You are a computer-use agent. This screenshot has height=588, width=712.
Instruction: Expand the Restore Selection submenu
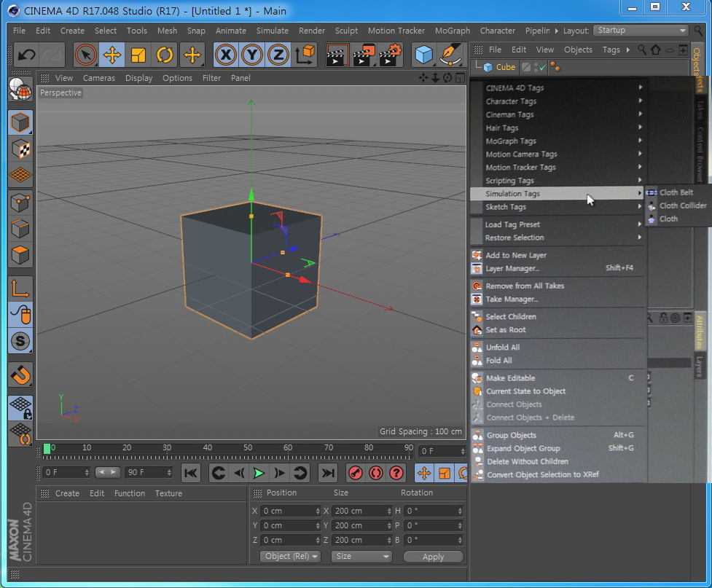pos(558,238)
